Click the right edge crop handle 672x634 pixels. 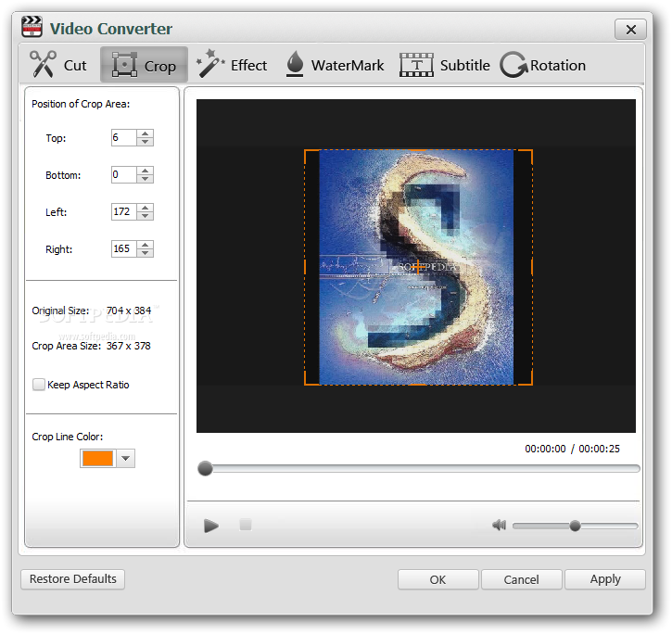[x=532, y=267]
